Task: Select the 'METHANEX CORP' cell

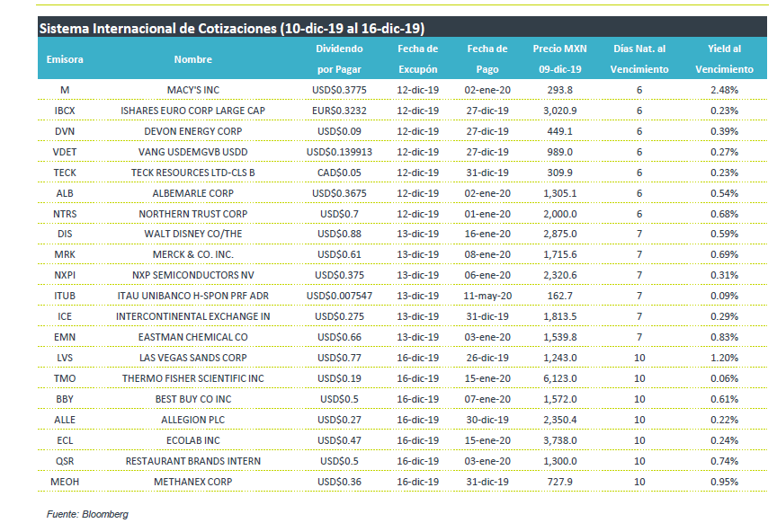Action: pos(192,483)
